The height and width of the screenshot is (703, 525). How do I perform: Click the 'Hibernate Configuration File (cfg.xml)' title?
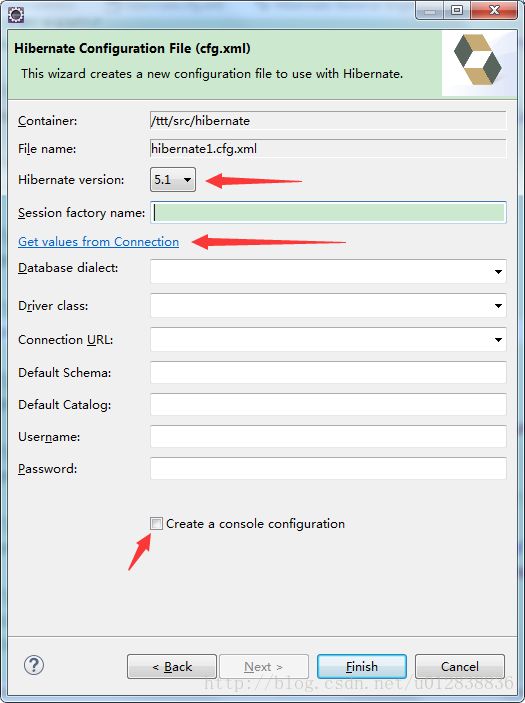(132, 48)
